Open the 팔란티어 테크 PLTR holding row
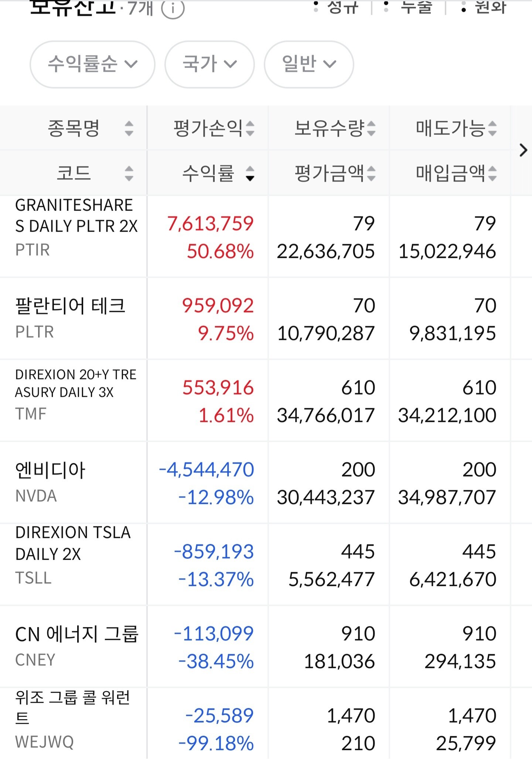532x759 pixels. (x=70, y=318)
